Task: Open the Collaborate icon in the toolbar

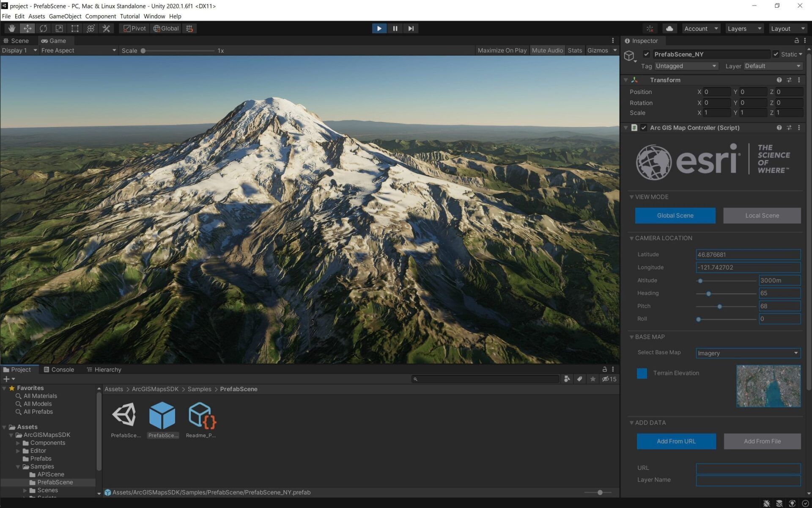Action: pos(650,28)
